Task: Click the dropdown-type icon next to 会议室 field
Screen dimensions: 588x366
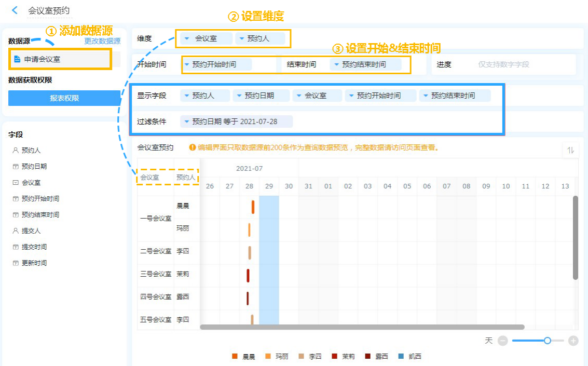Action: (x=16, y=183)
